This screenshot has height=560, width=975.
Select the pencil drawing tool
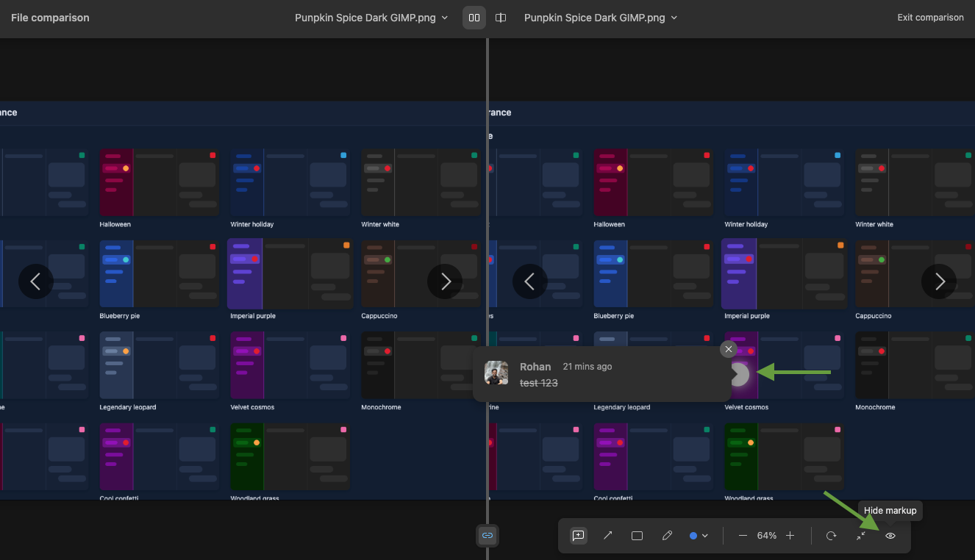coord(667,536)
